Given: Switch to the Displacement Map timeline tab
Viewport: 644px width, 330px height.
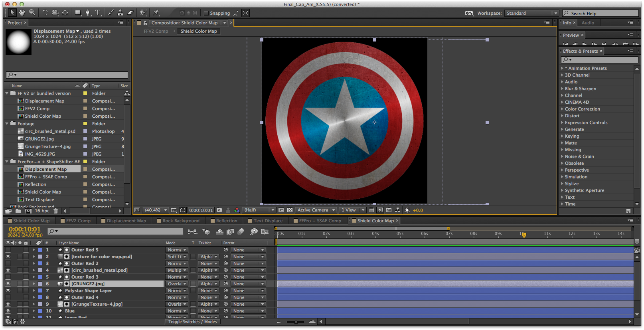Looking at the screenshot, I should (x=126, y=221).
